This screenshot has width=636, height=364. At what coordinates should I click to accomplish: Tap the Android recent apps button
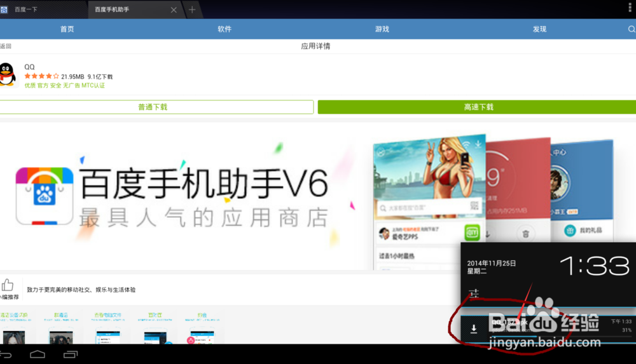[x=70, y=354]
